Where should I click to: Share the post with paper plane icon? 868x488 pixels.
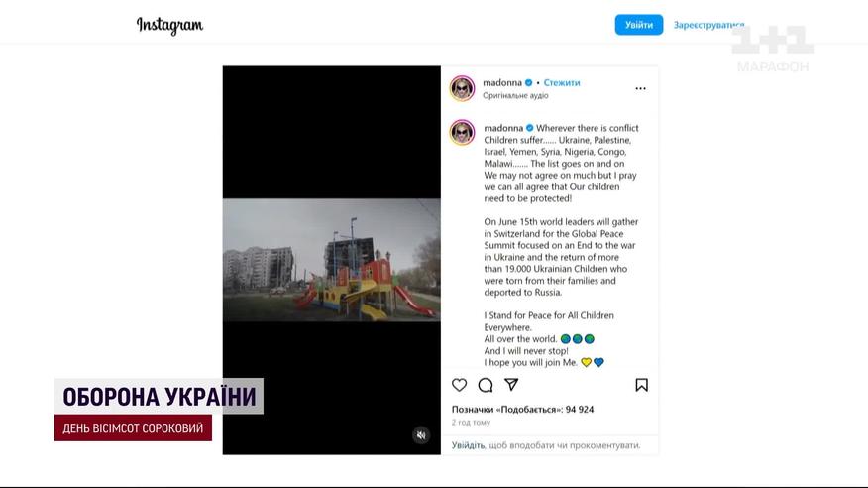[x=511, y=385]
